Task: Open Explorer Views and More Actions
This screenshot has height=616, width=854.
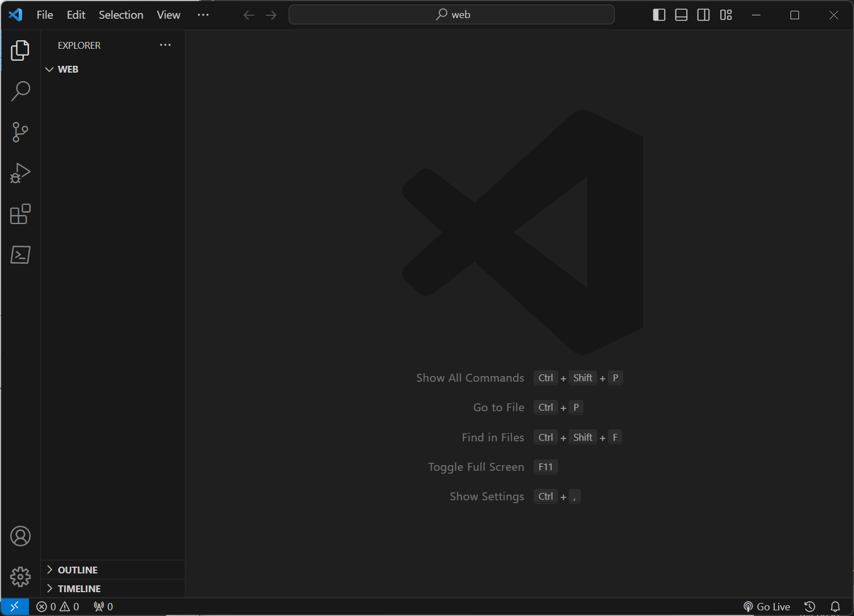Action: [165, 45]
